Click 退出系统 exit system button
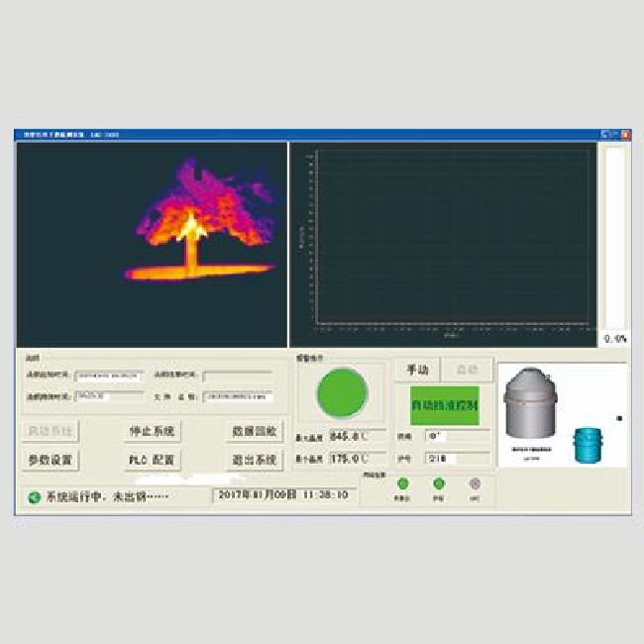Screen dimensions: 644x644 (254, 460)
